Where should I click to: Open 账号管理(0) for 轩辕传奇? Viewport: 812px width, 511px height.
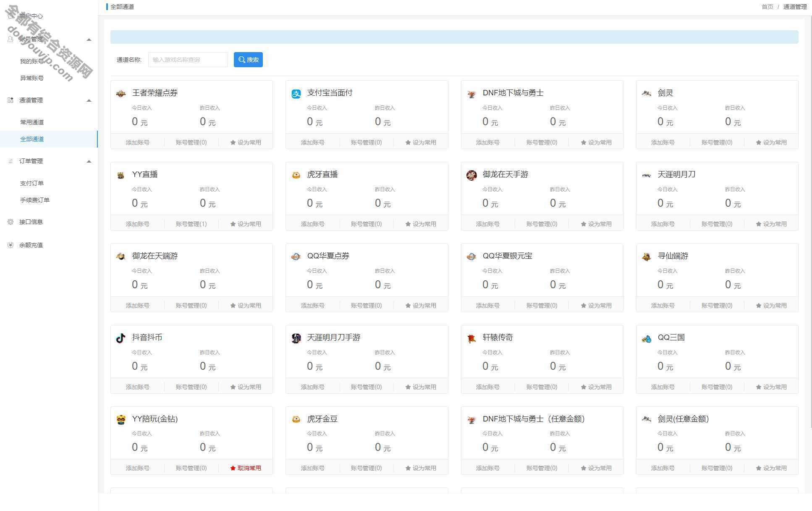pos(542,387)
